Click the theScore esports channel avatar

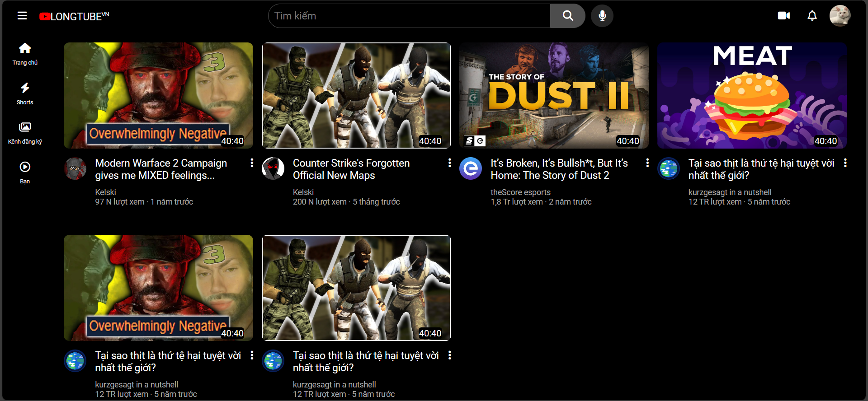pyautogui.click(x=471, y=168)
